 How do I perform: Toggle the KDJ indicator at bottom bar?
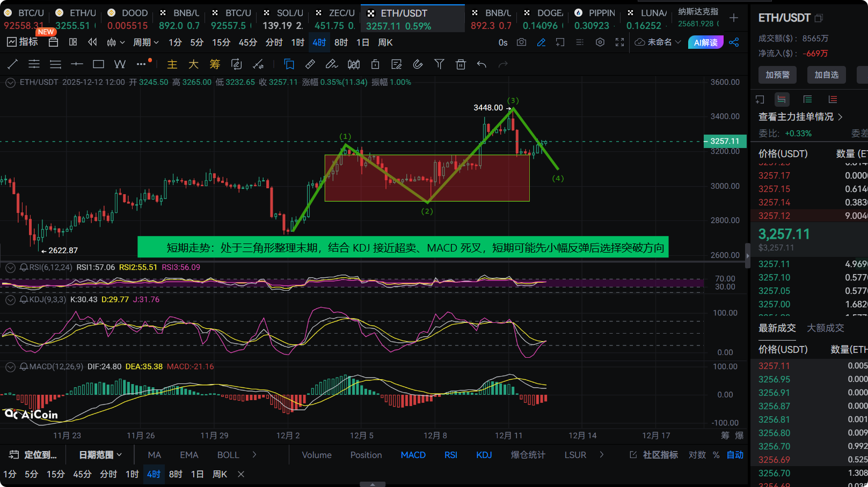pyautogui.click(x=484, y=455)
